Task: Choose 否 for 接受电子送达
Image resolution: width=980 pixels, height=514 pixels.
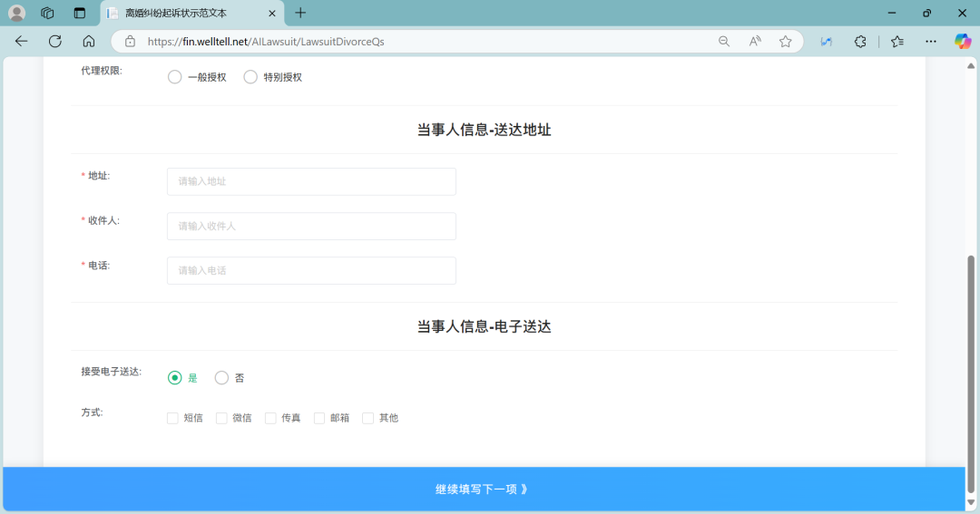Action: (x=221, y=378)
